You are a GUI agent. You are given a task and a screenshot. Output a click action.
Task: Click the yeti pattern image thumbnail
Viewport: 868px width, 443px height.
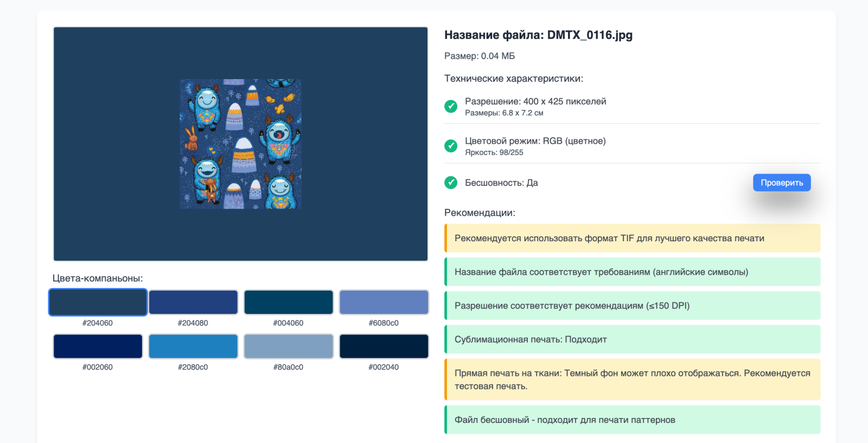[x=240, y=144]
